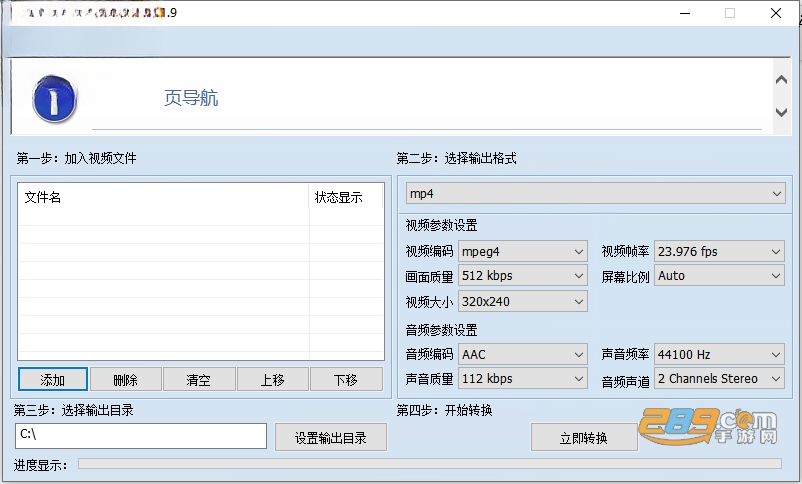
Task: Click the 添加 add file button
Action: (53, 380)
